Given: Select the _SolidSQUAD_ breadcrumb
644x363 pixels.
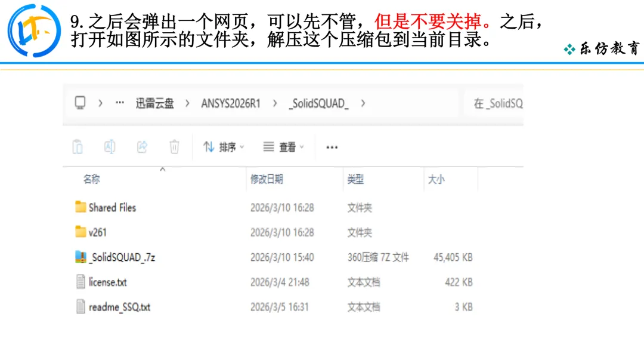Looking at the screenshot, I should pos(318,104).
